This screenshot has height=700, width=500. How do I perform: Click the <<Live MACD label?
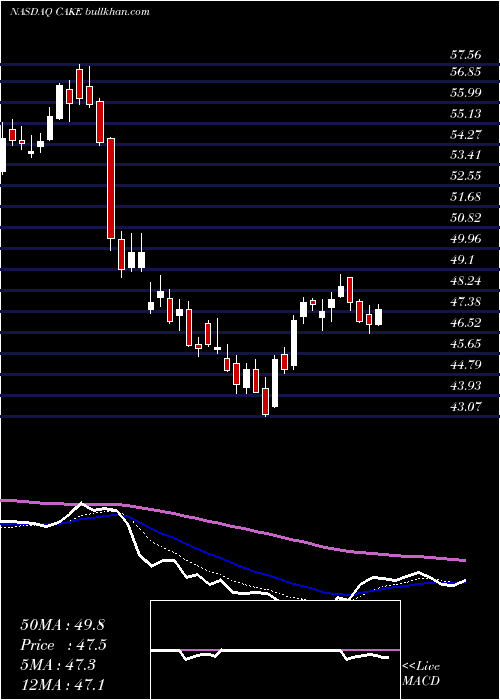coord(421,674)
